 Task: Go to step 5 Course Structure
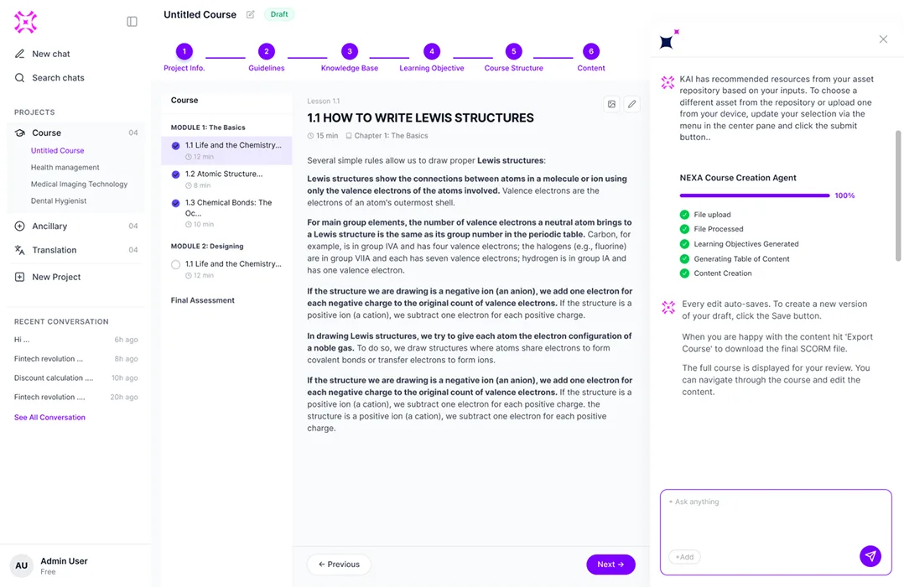point(514,58)
